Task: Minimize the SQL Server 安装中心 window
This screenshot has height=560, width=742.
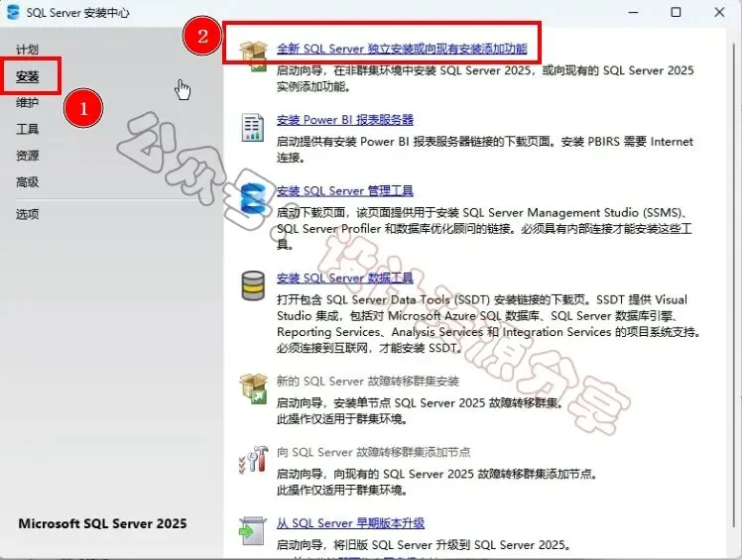Action: (633, 12)
